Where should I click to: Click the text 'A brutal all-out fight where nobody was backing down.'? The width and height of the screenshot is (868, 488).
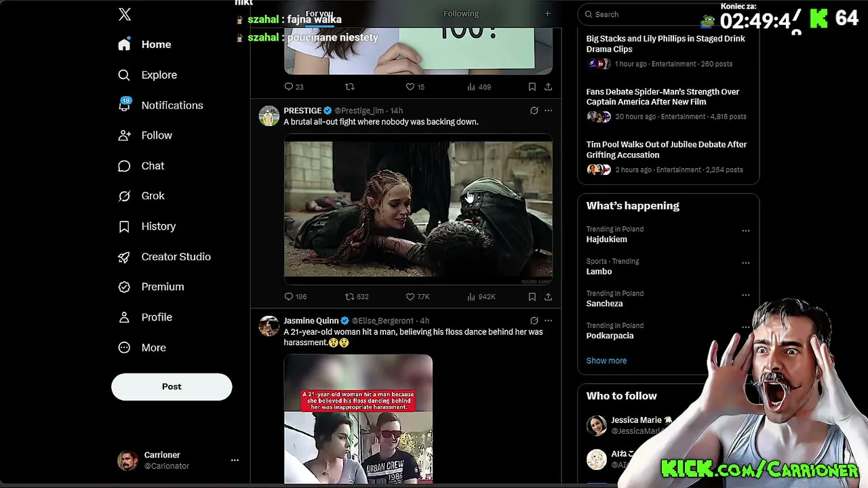(381, 122)
